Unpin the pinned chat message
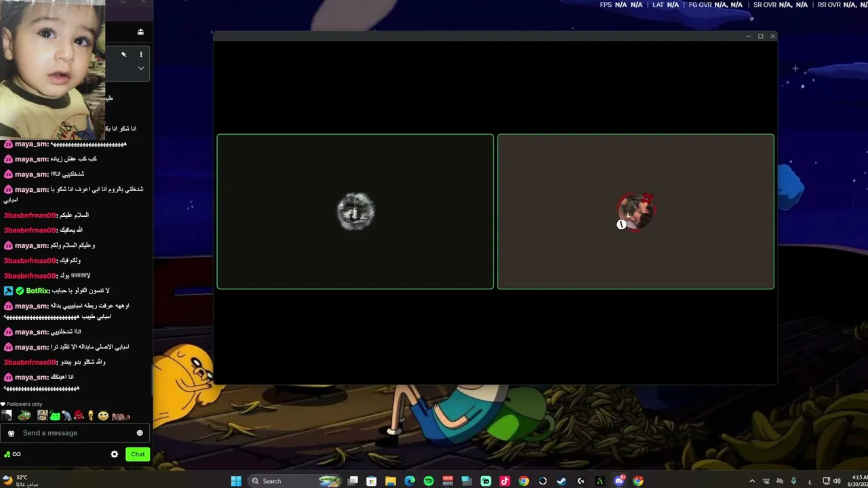The width and height of the screenshot is (868, 488). point(124,54)
